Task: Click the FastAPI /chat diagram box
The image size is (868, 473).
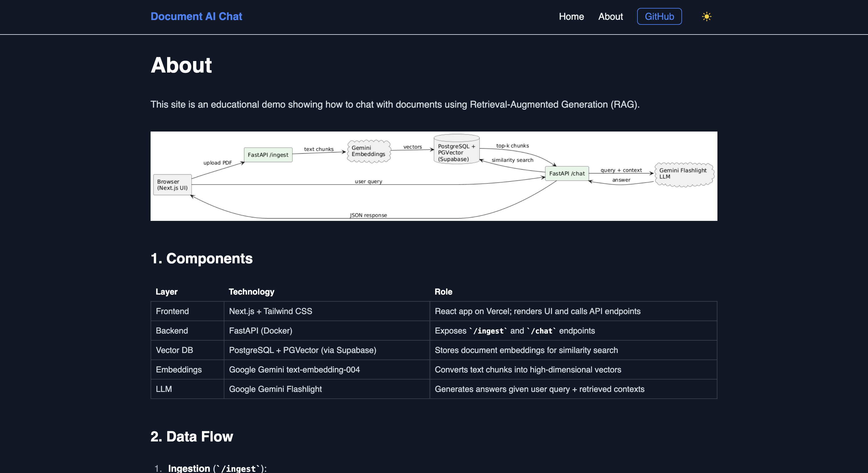Action: click(567, 173)
